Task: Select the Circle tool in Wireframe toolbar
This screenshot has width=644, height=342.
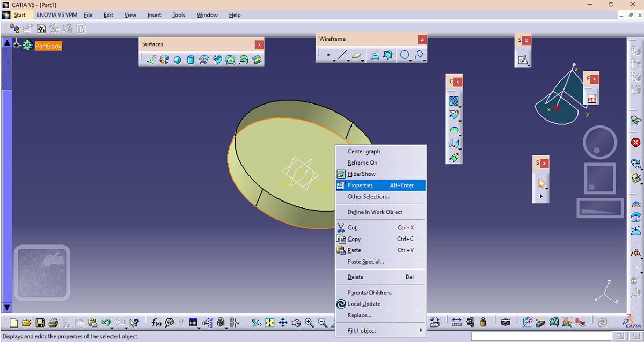Action: point(405,55)
